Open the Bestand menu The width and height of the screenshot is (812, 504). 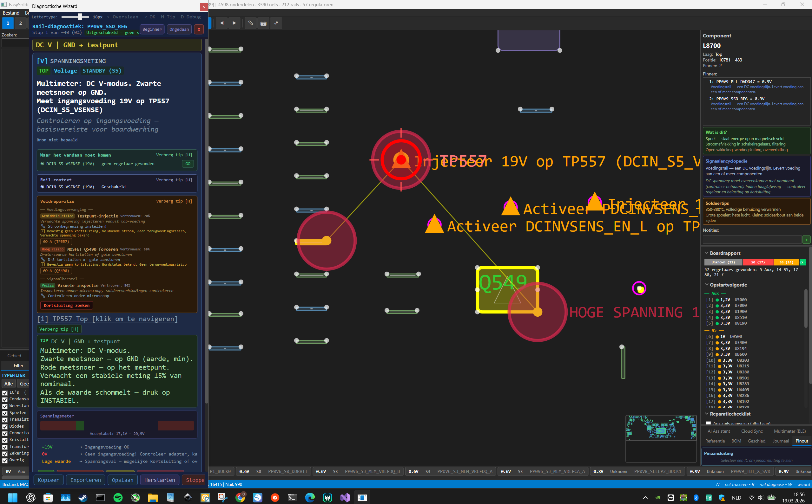(x=11, y=13)
